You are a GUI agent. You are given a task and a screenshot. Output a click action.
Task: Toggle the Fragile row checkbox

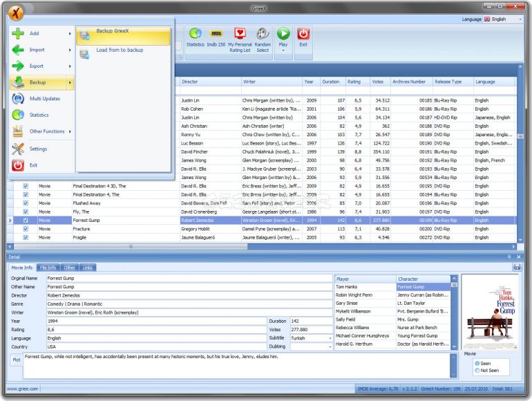point(26,237)
